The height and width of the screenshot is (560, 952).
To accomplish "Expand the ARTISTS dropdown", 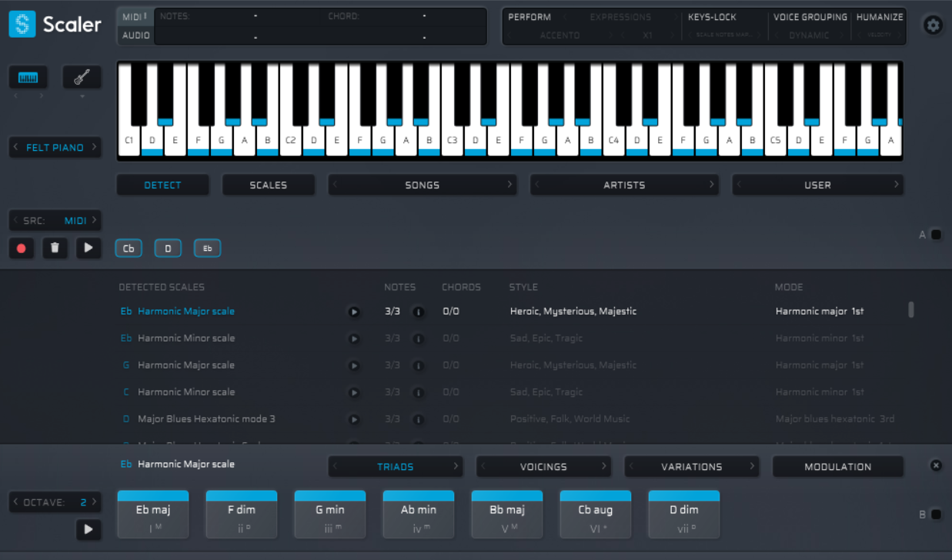I will click(x=623, y=185).
